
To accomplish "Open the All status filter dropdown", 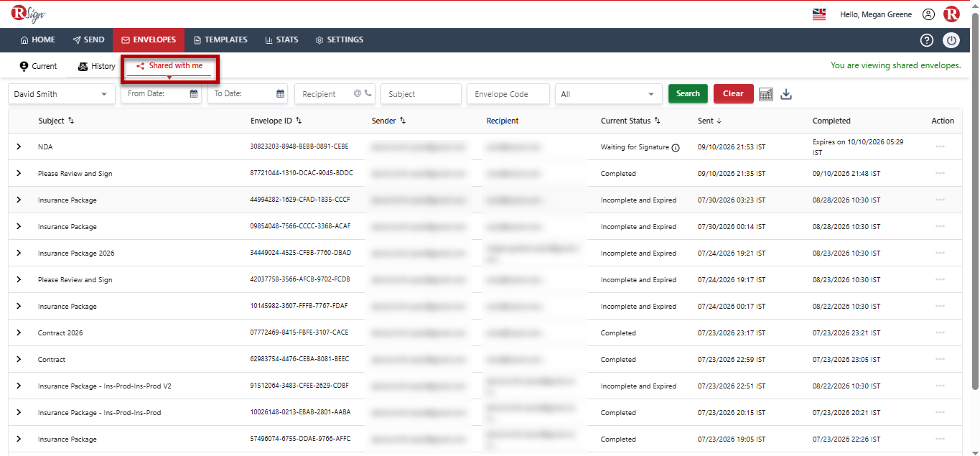I will click(x=609, y=94).
